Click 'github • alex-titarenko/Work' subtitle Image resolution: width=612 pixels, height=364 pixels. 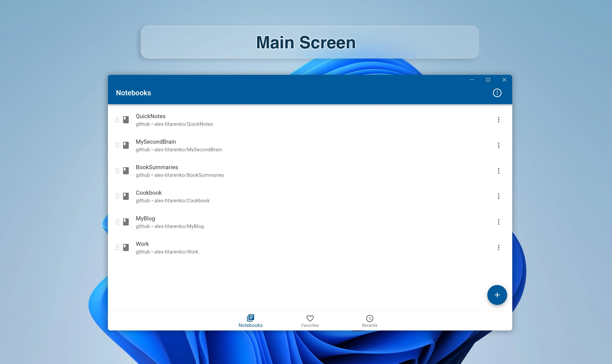pos(167,252)
